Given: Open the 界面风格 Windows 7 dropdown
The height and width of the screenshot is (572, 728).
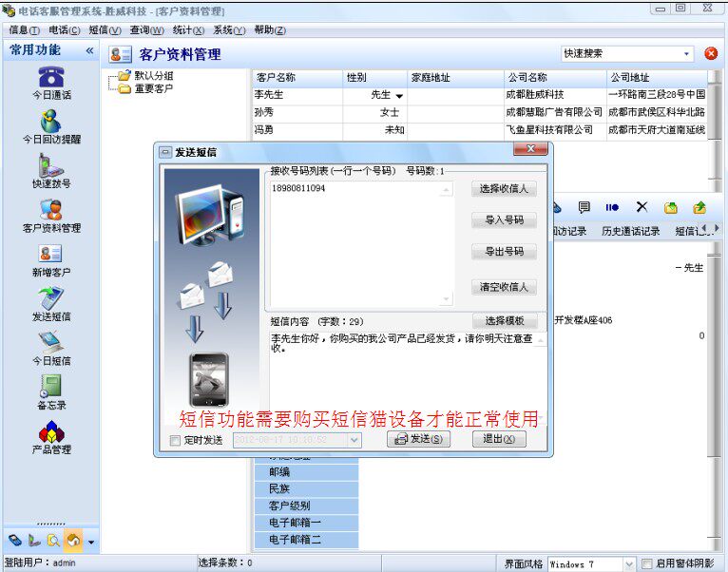Looking at the screenshot, I should tap(628, 564).
